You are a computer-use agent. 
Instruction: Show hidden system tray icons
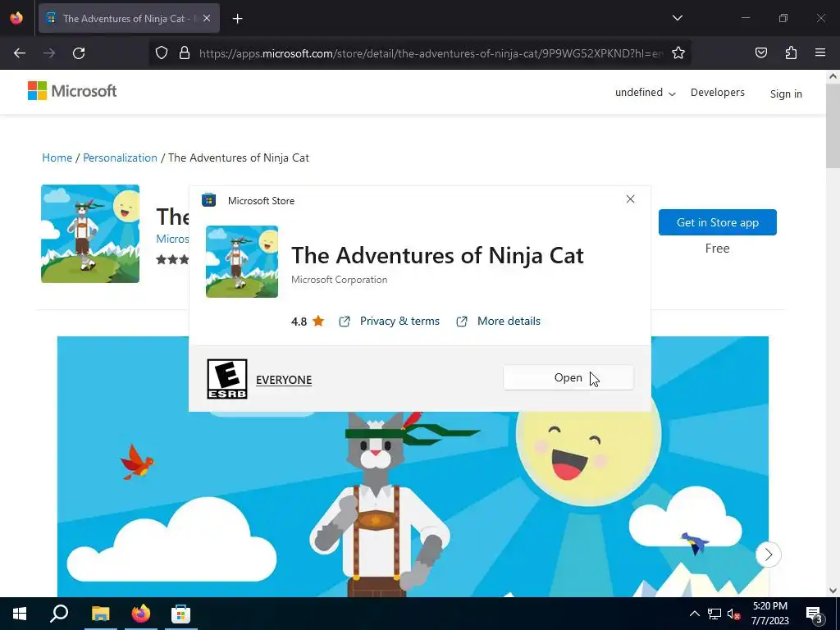pyautogui.click(x=694, y=614)
